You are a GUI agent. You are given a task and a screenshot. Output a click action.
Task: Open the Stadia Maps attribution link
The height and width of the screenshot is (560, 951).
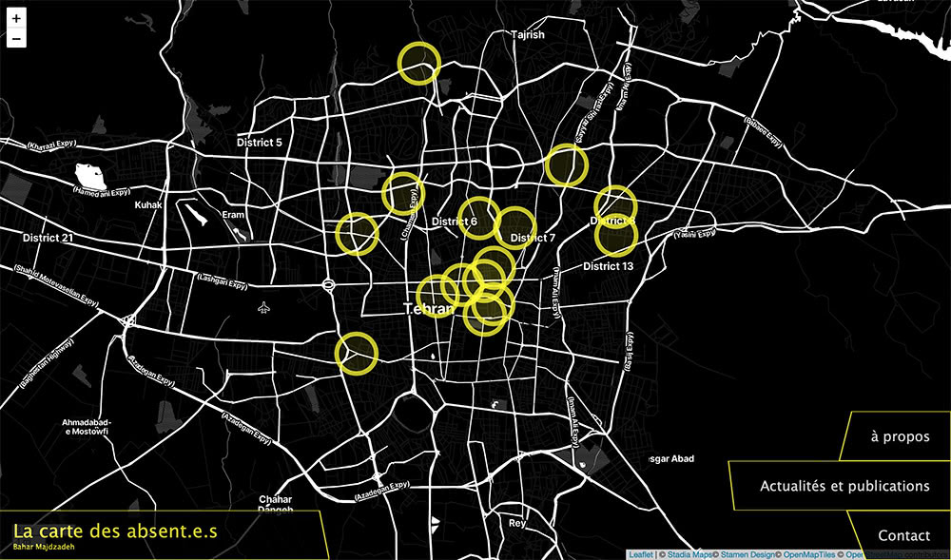tap(688, 554)
